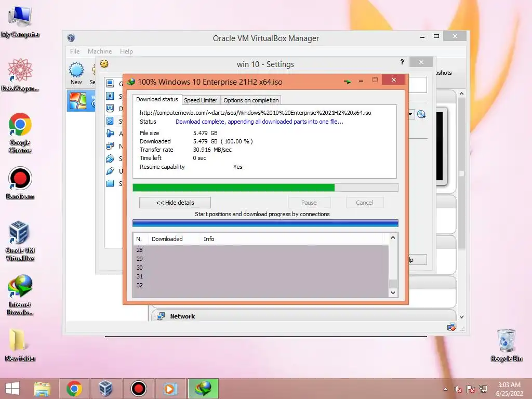
Task: Open System settings category icon
Action: pyautogui.click(x=110, y=96)
